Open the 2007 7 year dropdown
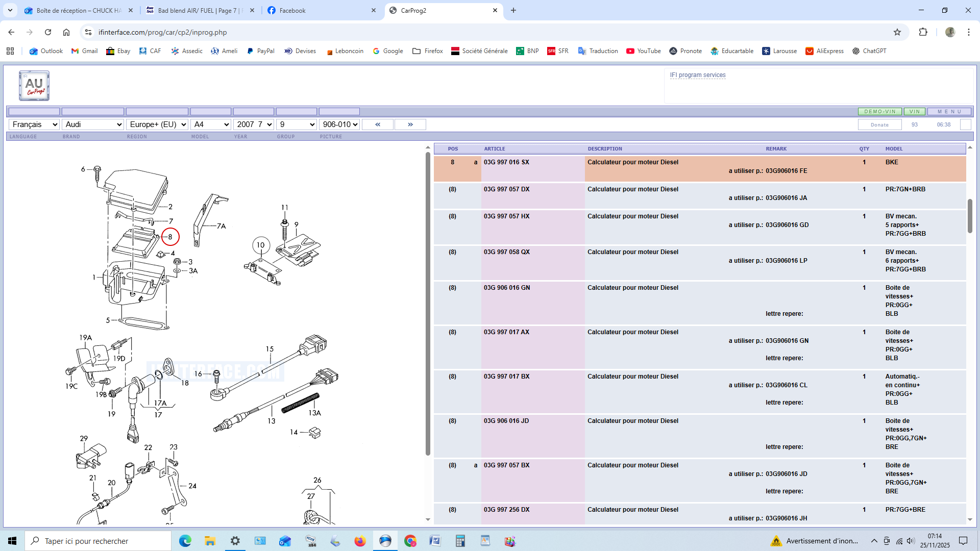 (x=254, y=124)
